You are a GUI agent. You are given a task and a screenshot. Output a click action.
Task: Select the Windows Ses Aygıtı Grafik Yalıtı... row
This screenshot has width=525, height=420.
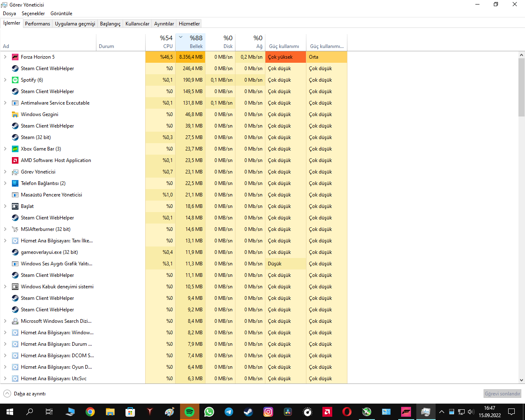click(173, 264)
